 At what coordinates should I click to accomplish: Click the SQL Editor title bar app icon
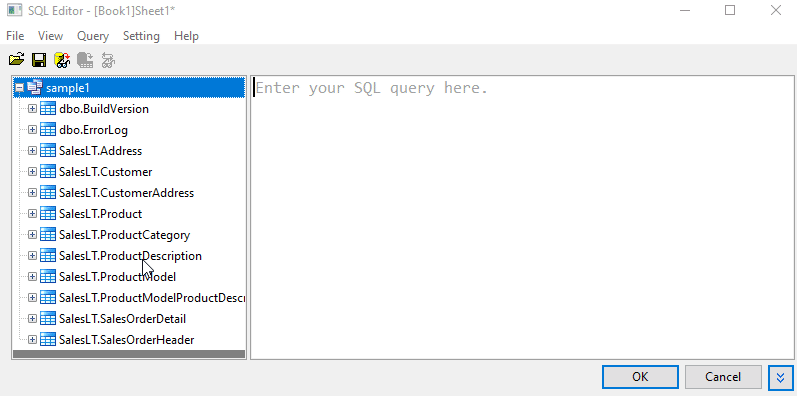[x=14, y=10]
